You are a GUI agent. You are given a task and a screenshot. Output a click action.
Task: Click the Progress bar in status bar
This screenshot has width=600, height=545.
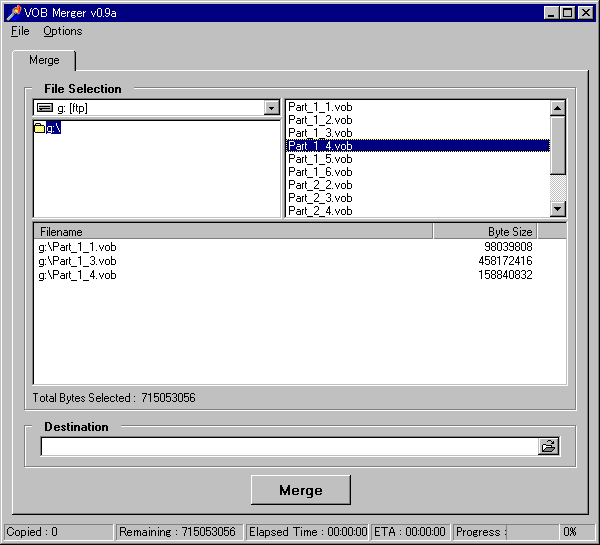pyautogui.click(x=505, y=532)
